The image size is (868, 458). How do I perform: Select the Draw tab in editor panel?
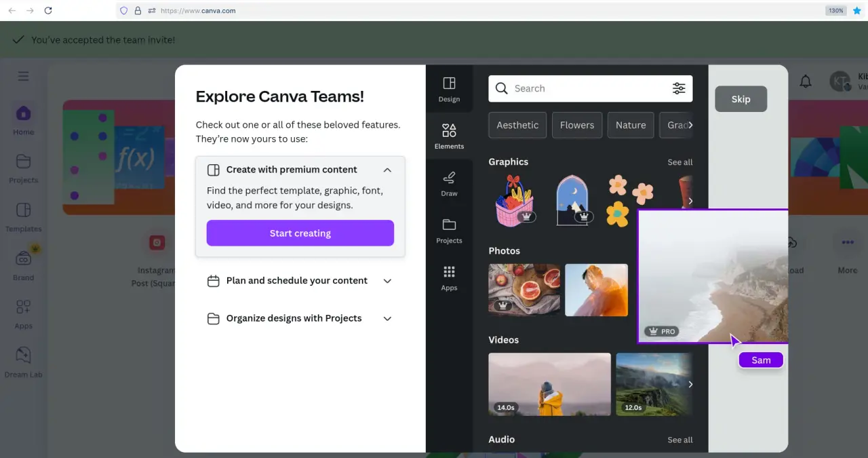[x=449, y=183]
